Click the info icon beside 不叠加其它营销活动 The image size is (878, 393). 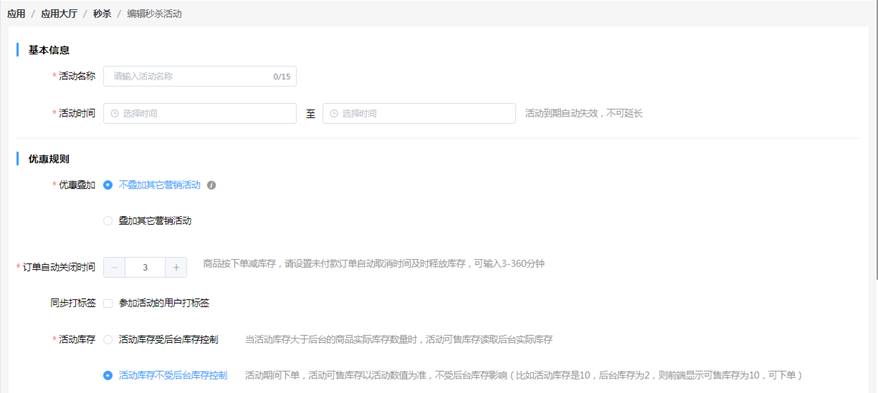coord(211,185)
